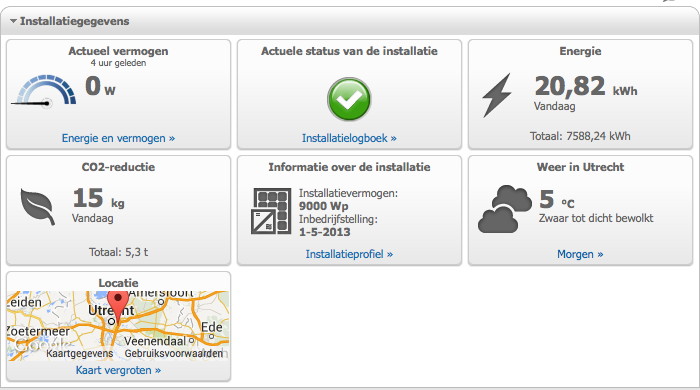Open the Kaart vergroten link
Screen dimensions: 700x390
pos(118,370)
